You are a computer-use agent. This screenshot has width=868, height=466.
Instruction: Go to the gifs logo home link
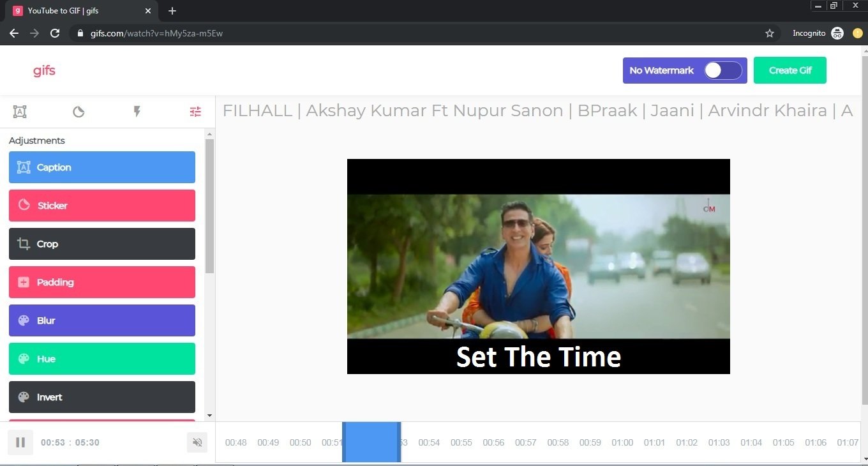(x=44, y=70)
